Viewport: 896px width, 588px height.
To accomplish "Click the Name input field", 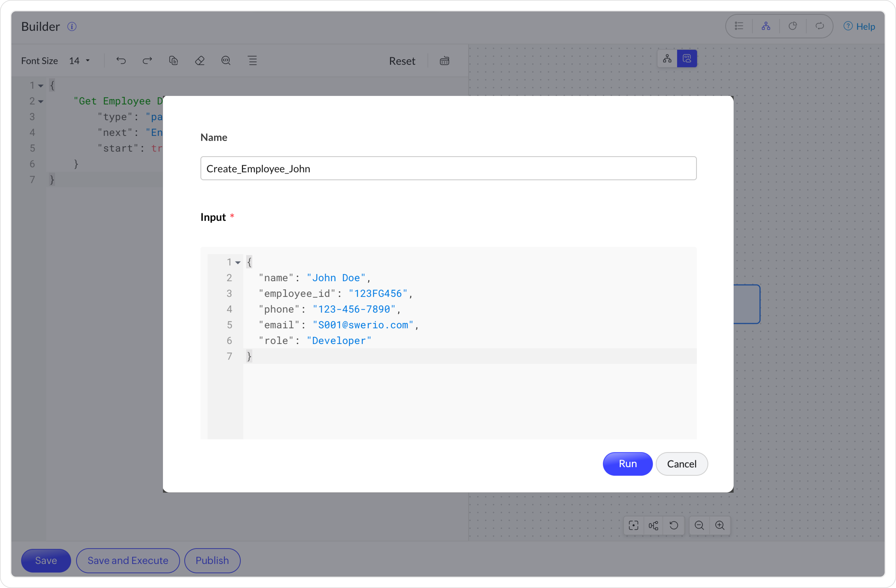I will coord(448,169).
